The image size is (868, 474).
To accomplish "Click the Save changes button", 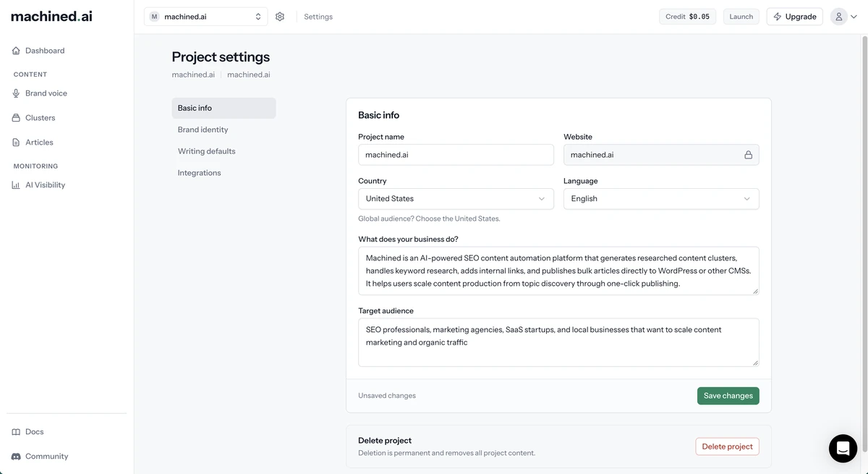I will pos(728,396).
